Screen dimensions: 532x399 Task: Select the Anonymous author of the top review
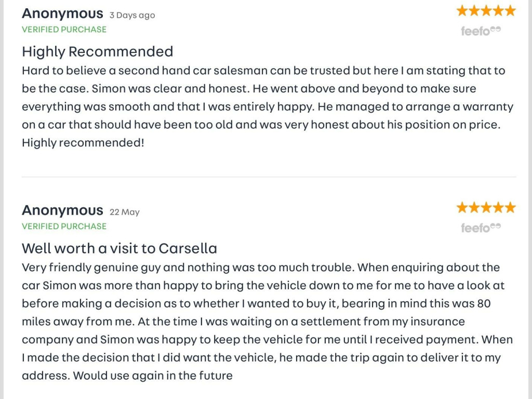62,14
